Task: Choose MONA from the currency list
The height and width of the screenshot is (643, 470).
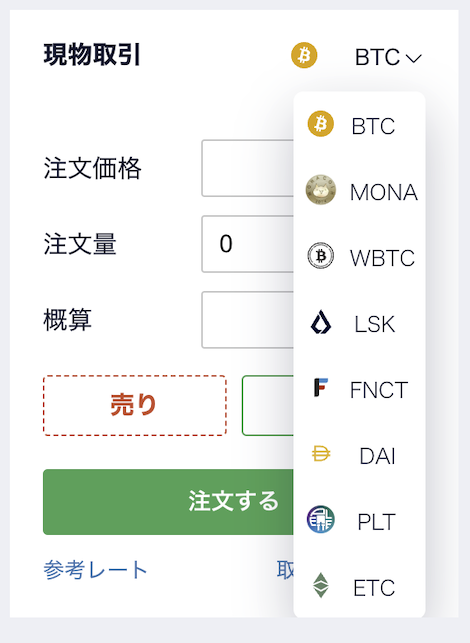Action: [x=359, y=191]
